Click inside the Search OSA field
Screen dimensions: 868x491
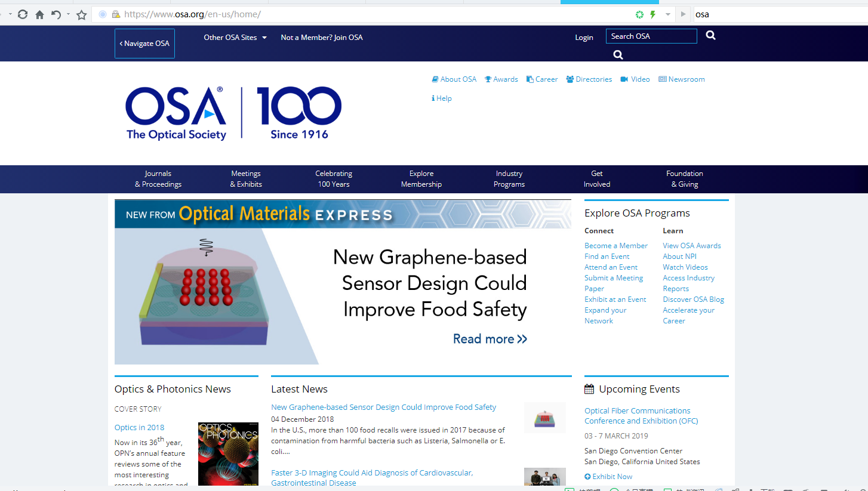coord(651,36)
